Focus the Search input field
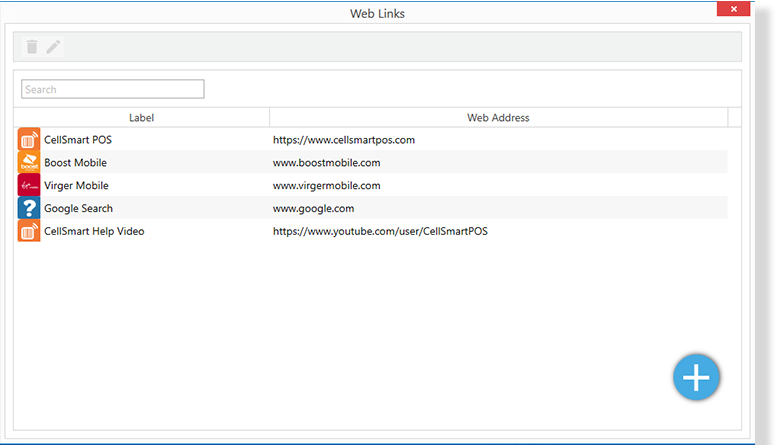This screenshot has width=779, height=445. click(113, 89)
